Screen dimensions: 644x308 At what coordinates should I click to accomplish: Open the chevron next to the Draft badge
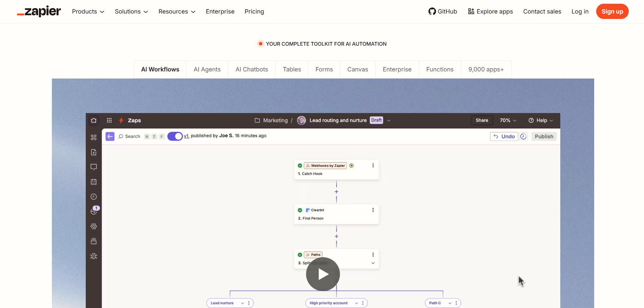pos(389,120)
